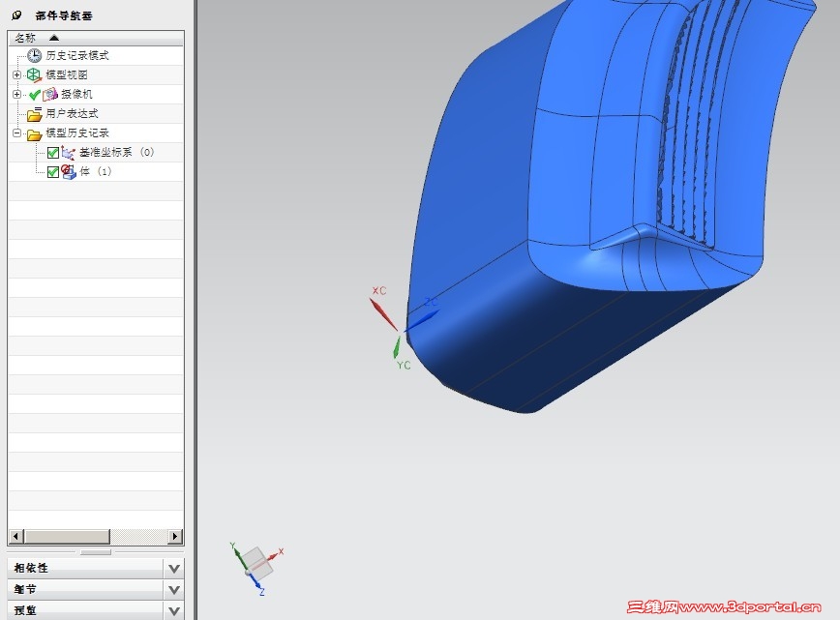
Task: Click the navigator scrollbar right arrow
Action: tap(175, 536)
